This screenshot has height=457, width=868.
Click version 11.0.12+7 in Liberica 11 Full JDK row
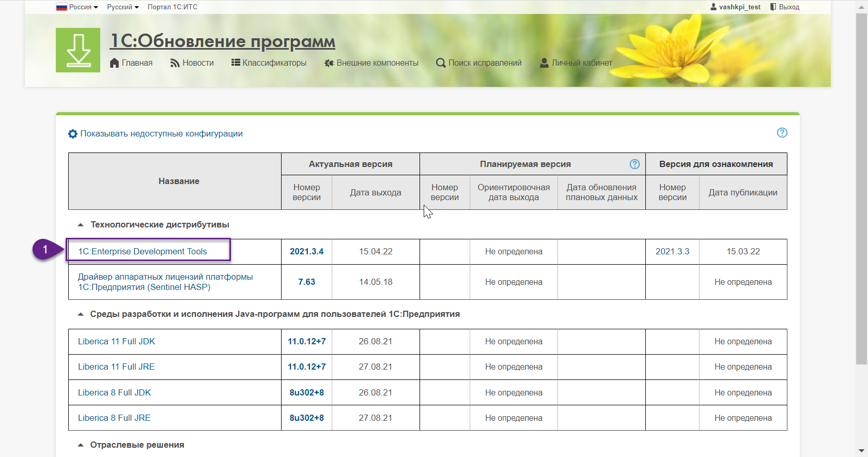[306, 342]
